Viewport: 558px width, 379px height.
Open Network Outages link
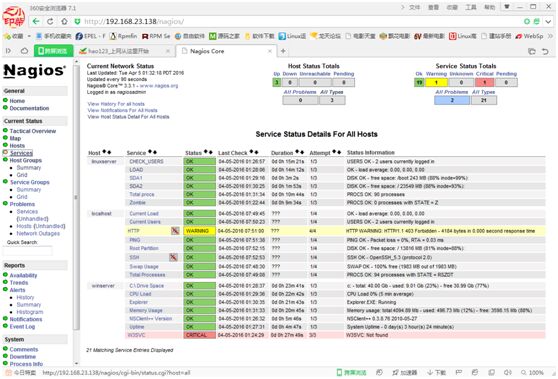pos(38,233)
